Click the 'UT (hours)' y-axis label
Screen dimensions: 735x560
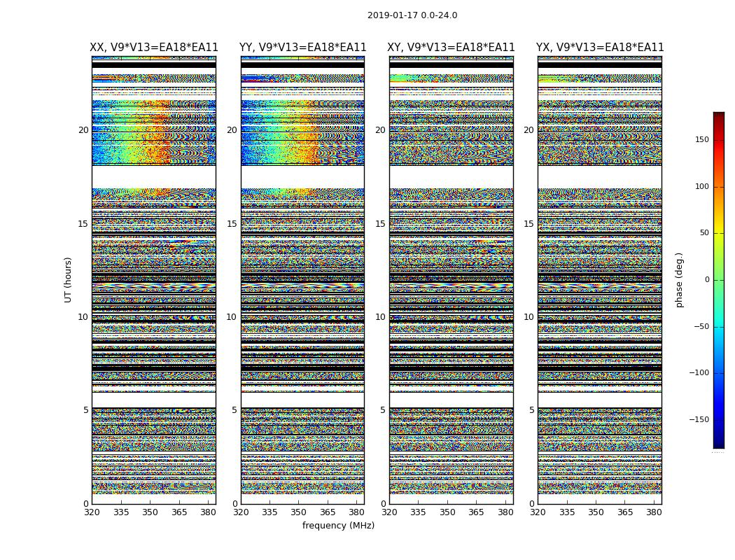tap(68, 280)
